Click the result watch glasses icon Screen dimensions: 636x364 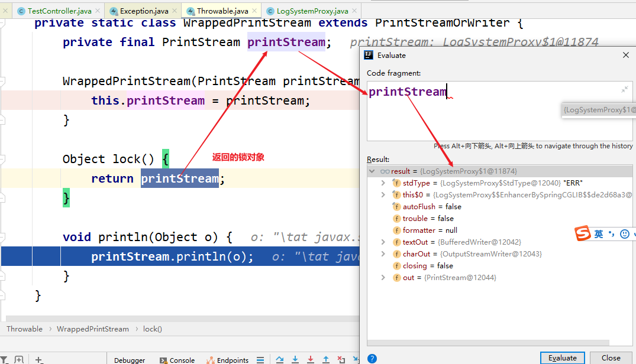(385, 171)
